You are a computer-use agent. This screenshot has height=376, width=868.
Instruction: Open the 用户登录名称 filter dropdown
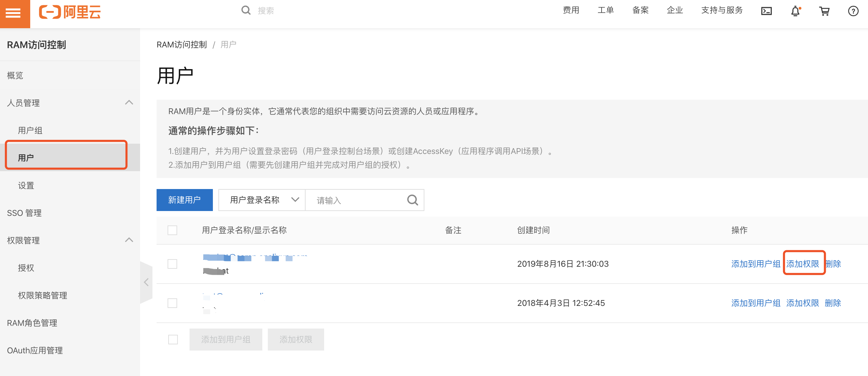pos(262,200)
